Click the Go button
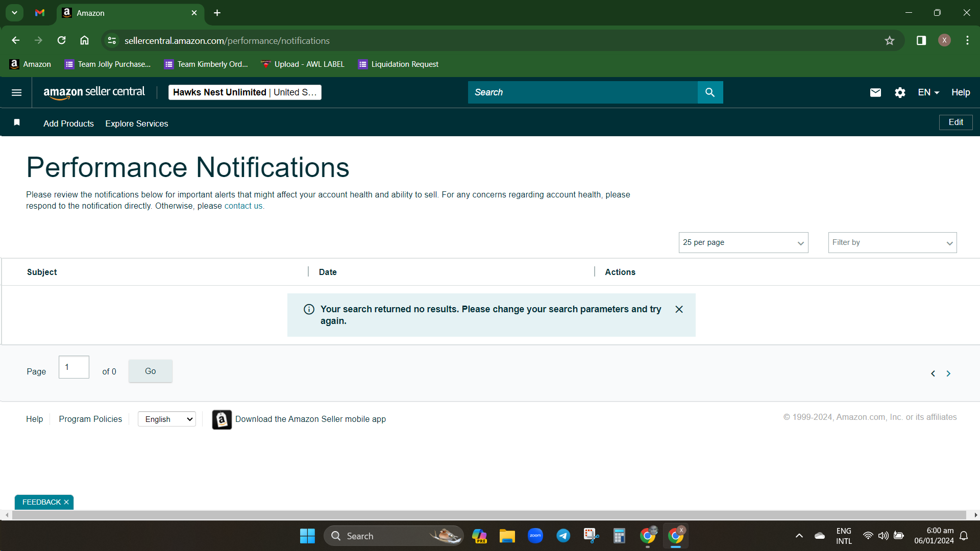Viewport: 980px width, 551px height. coord(150,371)
